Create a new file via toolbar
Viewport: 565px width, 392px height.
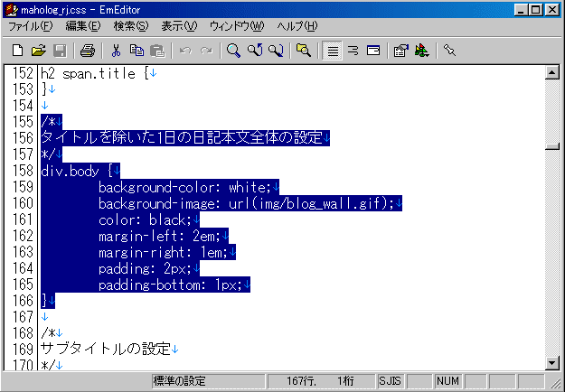17,51
